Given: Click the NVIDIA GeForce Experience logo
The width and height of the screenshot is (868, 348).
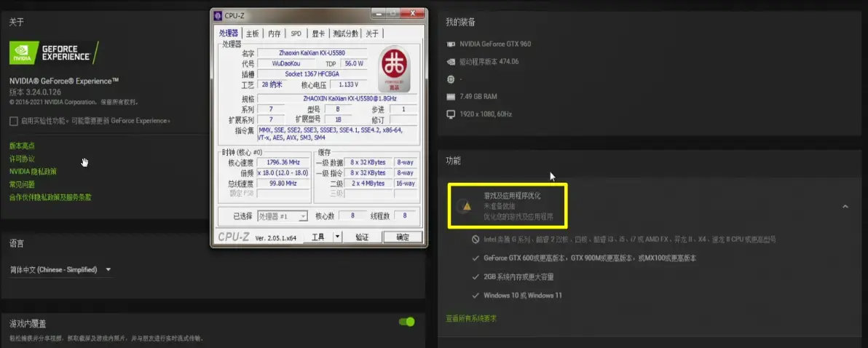Looking at the screenshot, I should tap(54, 52).
